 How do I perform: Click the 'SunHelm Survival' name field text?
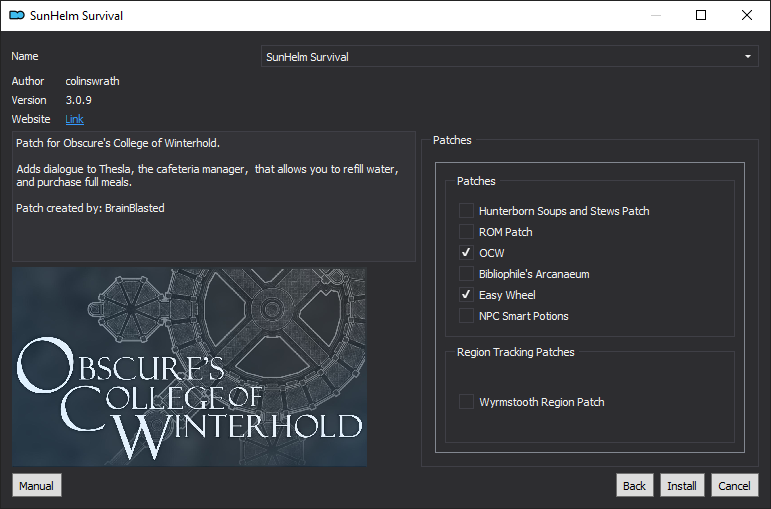pos(307,57)
